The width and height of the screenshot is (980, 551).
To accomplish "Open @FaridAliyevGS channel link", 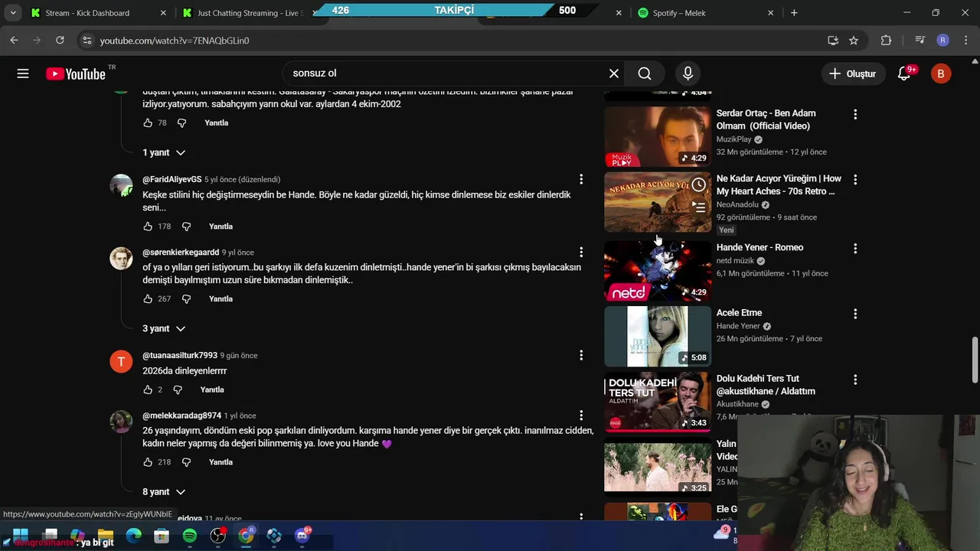I will tap(172, 179).
